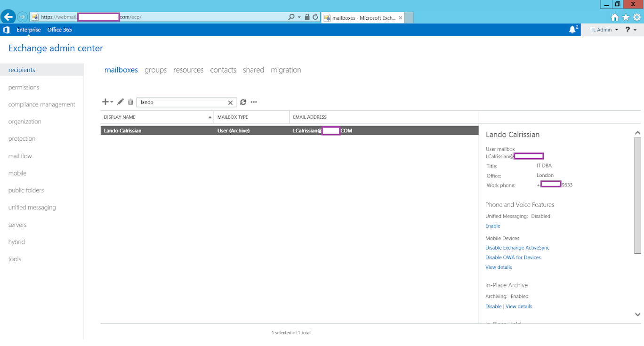Screen dimensions: 644x346
Task: Click Disable Exchange ActiveSync link
Action: click(x=517, y=248)
